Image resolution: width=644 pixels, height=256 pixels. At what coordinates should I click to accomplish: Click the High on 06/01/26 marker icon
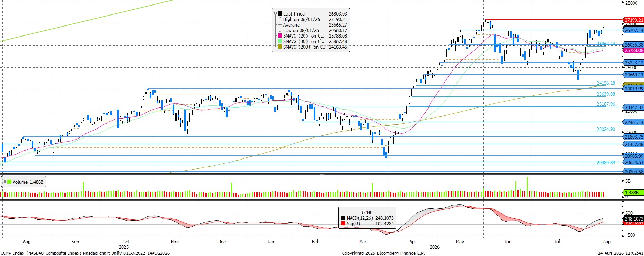tap(280, 19)
